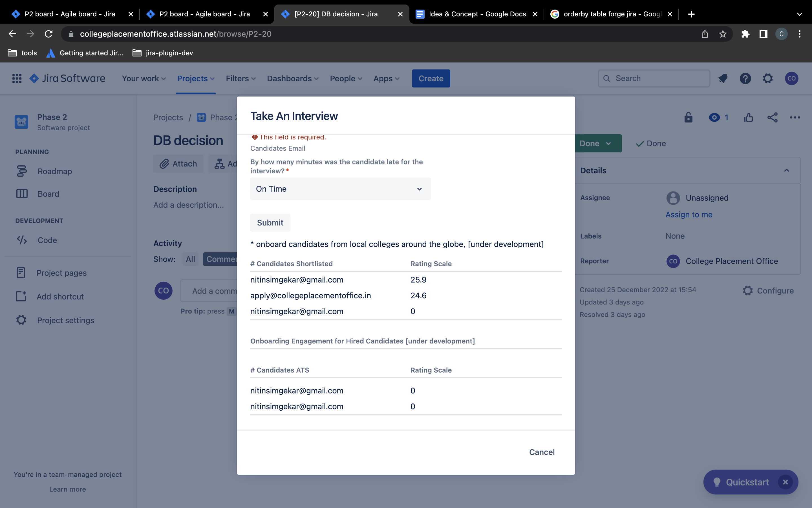
Task: Switch to second P2 board browser tab
Action: [x=204, y=14]
